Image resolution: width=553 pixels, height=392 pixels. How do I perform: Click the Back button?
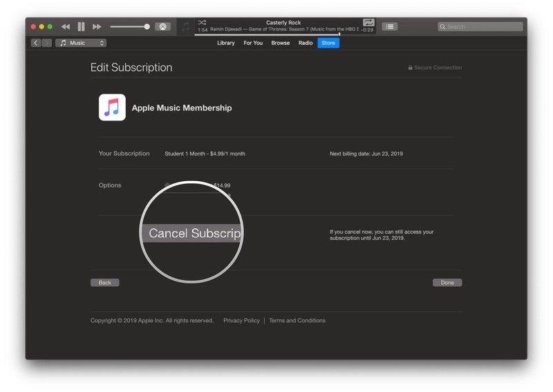tap(105, 282)
